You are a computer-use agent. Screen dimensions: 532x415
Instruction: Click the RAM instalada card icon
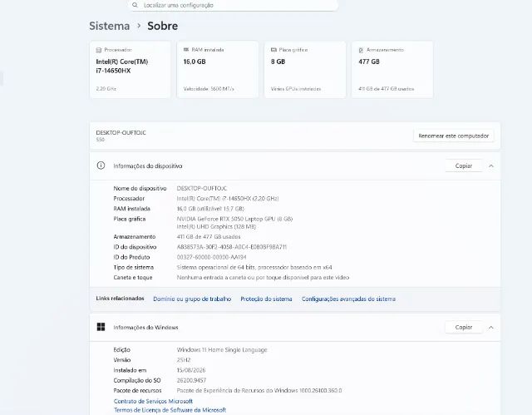(x=186, y=50)
